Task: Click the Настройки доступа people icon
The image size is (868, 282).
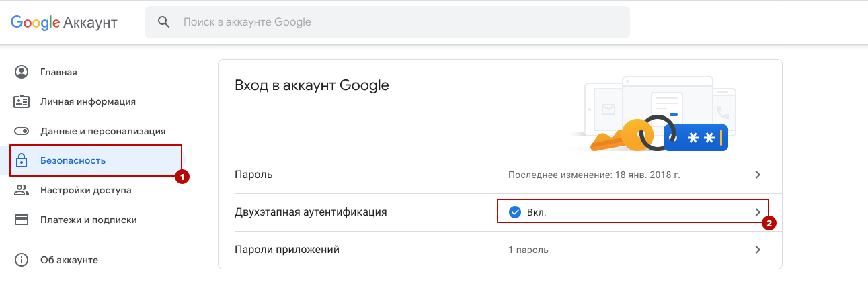Action: 22,190
